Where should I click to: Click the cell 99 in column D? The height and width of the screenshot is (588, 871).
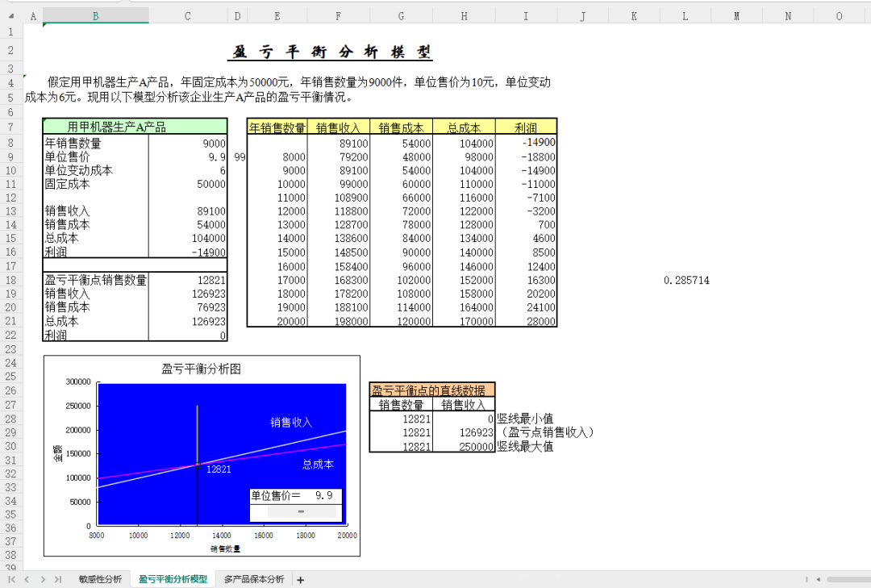237,157
